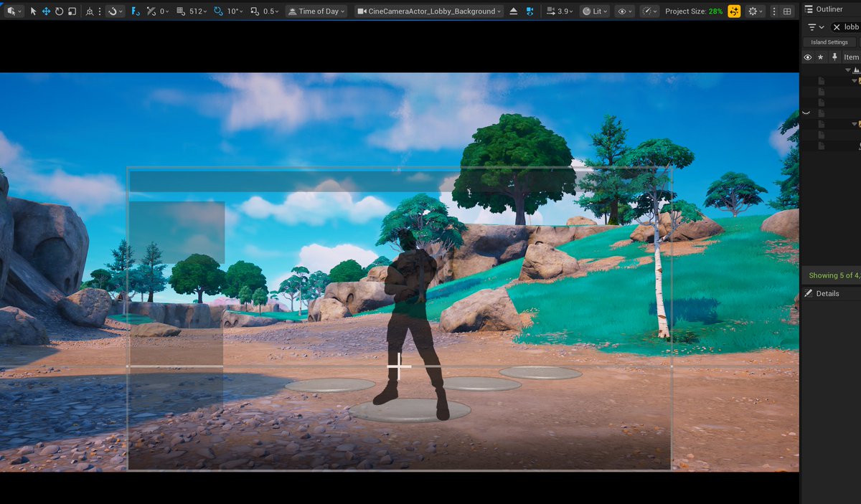
Task: Open the Lit view mode dropdown
Action: [x=595, y=11]
